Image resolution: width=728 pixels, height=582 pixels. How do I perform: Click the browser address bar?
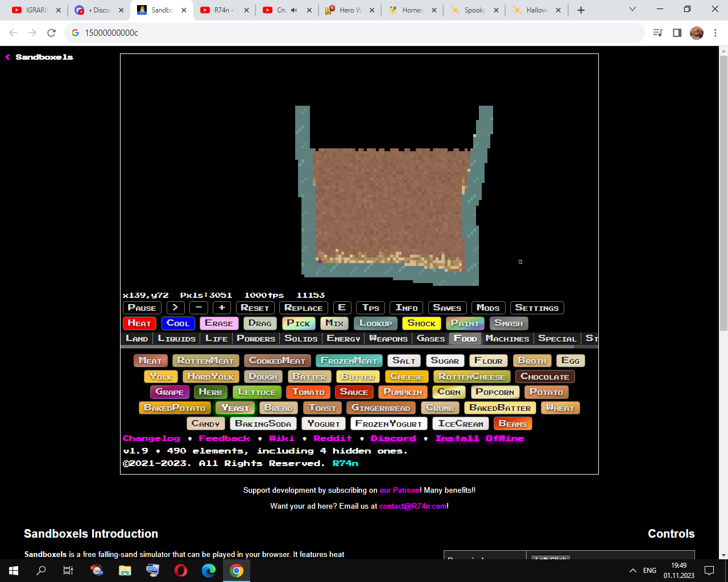358,33
